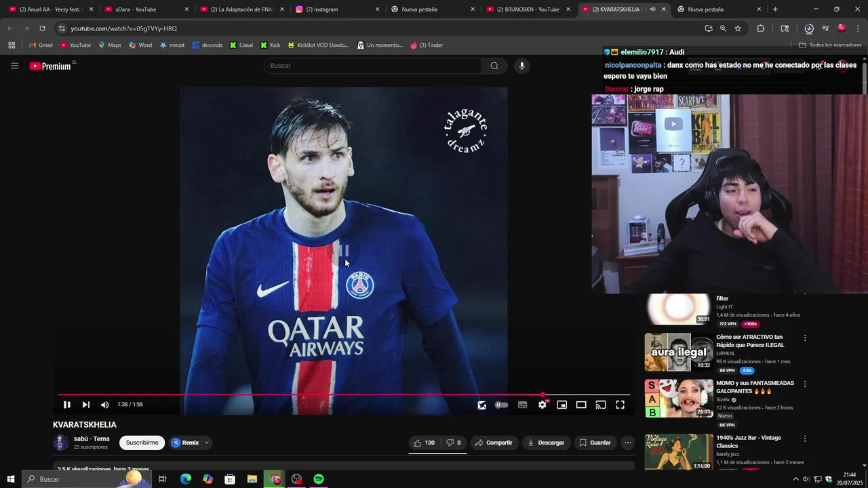Open options for 1940's Jazz Bar video
Image resolution: width=868 pixels, height=488 pixels.
pyautogui.click(x=805, y=439)
